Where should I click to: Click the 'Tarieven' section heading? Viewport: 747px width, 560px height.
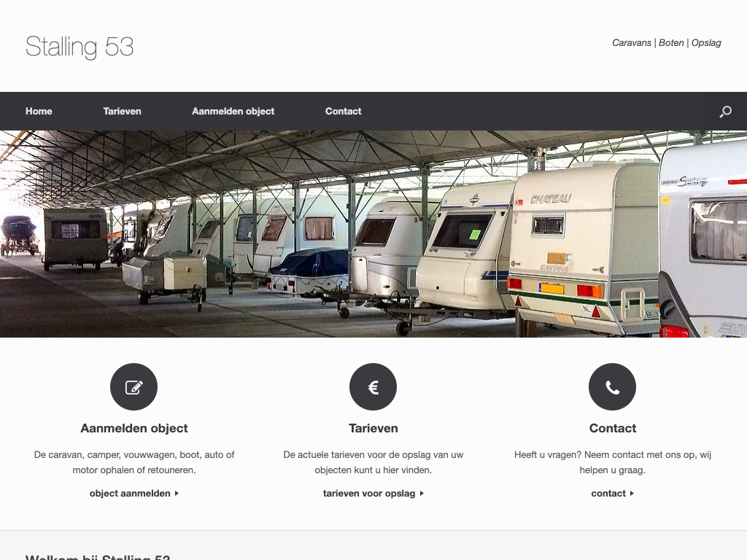[373, 428]
